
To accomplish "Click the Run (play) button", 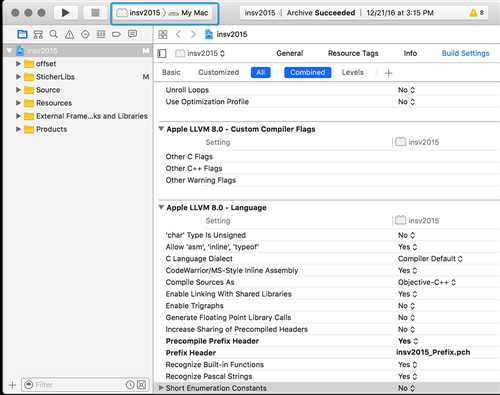I will coord(65,13).
